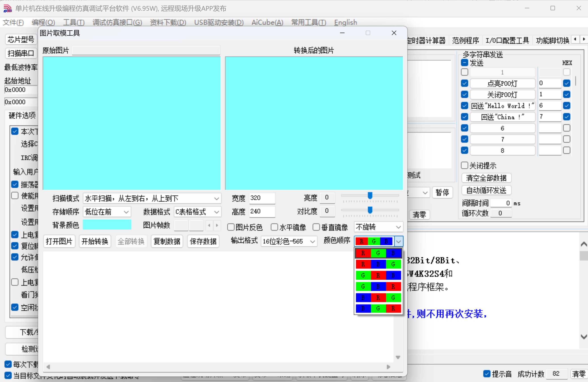Minimize the 图片取模工具 dialog
This screenshot has height=382, width=588.
(x=342, y=33)
